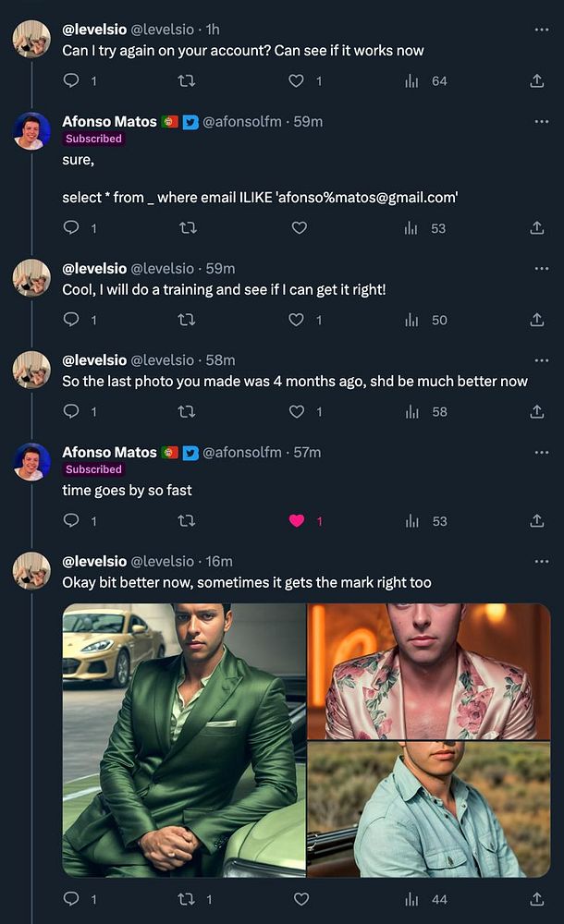Open the Afonso Matos profile name link
The image size is (564, 924).
(109, 121)
